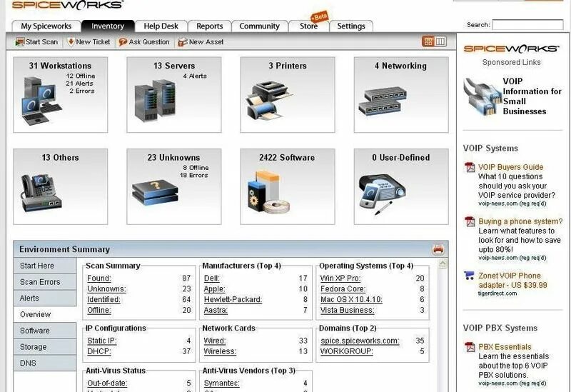Click the Symantec vendor link
Viewport: 571px width, 392px height.
[x=221, y=383]
